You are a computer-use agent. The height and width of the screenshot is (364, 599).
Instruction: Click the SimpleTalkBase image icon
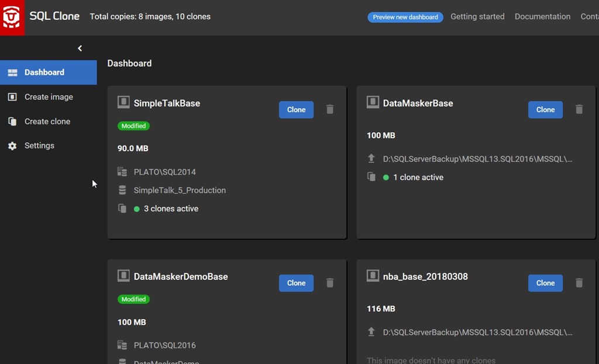point(123,103)
